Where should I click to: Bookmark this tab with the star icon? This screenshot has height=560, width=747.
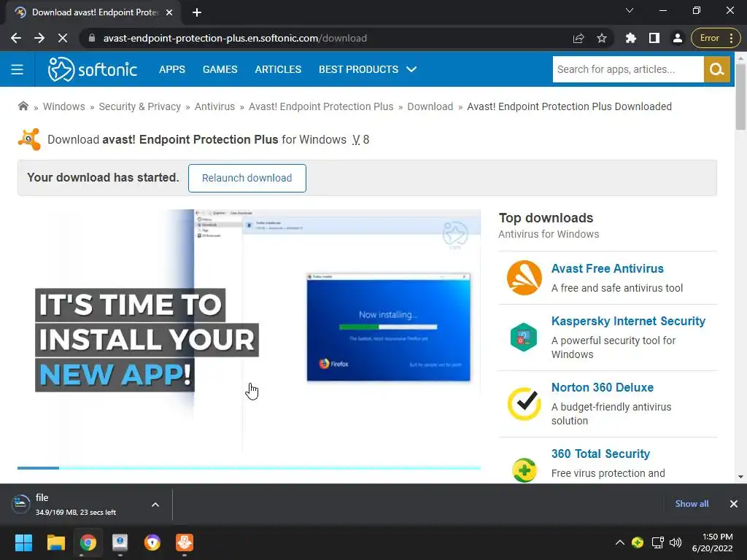click(602, 38)
